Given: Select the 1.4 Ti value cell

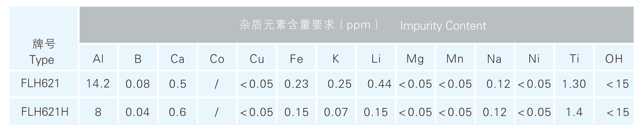Looking at the screenshot, I should coord(574,112).
